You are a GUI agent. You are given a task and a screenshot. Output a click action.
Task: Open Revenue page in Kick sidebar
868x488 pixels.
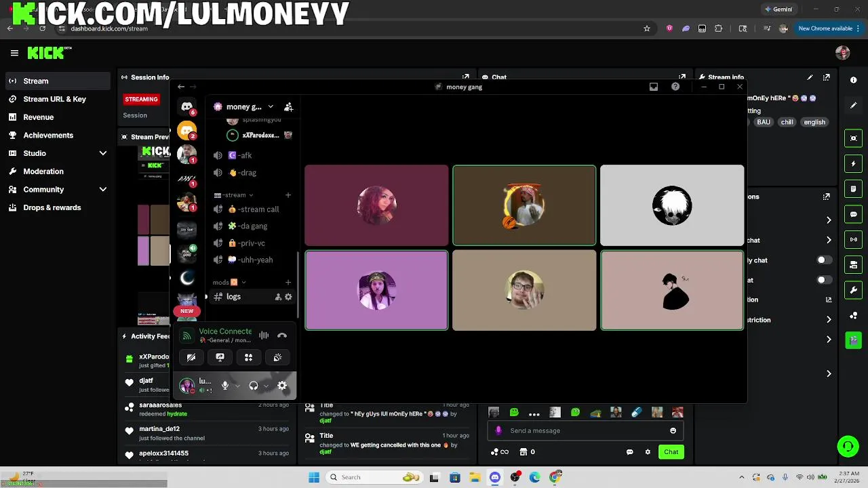point(58,117)
